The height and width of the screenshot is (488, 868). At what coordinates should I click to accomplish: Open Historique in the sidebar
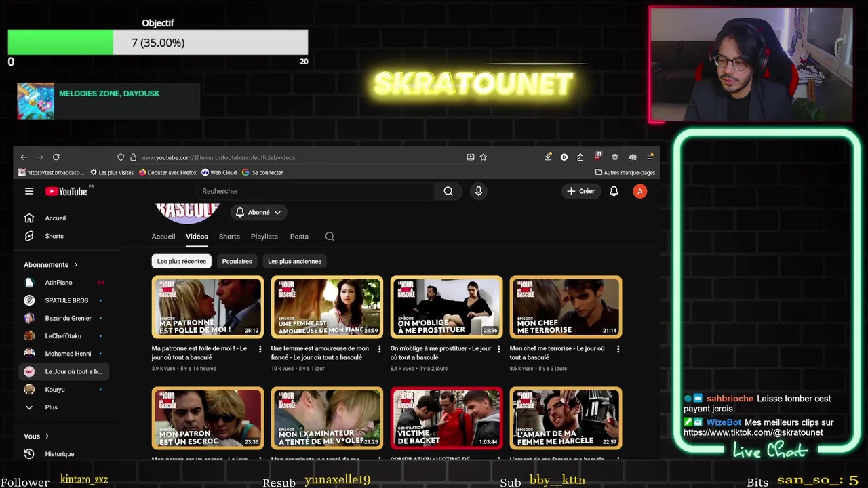(64, 454)
